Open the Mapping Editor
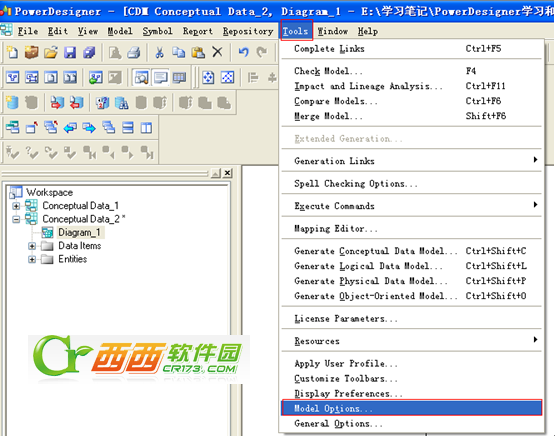Image resolution: width=555 pixels, height=436 pixels. tap(411, 228)
